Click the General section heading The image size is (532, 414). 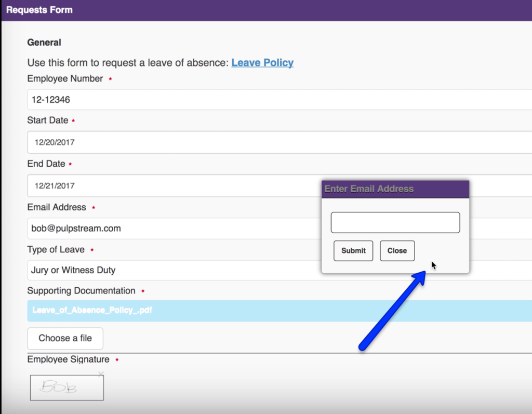pos(44,42)
